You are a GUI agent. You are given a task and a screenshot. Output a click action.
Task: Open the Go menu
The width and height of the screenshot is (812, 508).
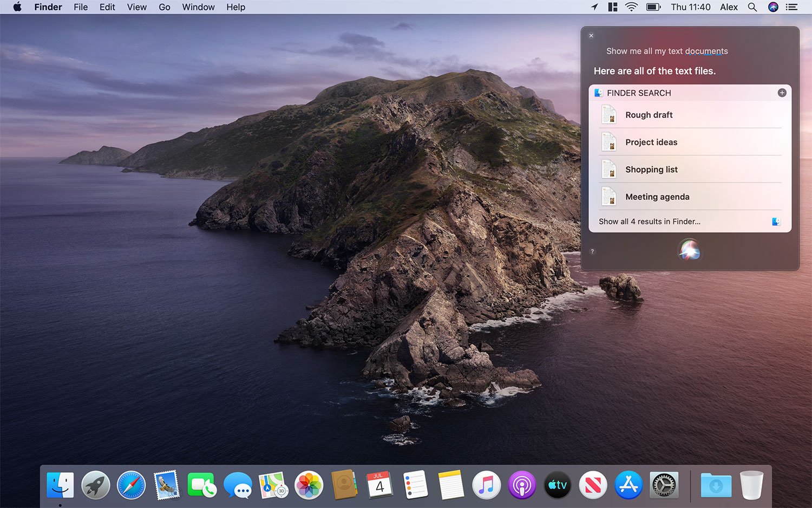pos(164,7)
